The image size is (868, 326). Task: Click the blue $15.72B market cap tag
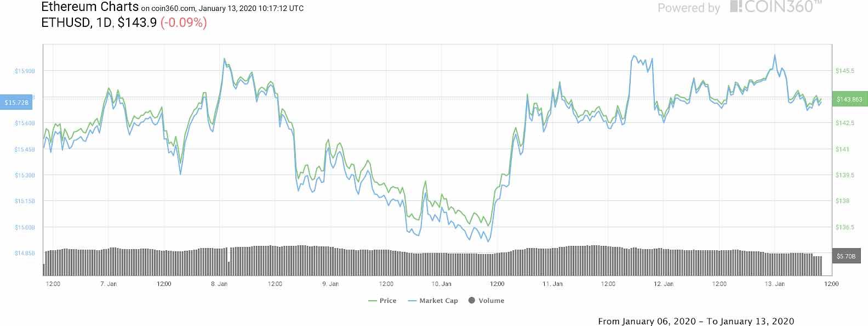pos(17,103)
